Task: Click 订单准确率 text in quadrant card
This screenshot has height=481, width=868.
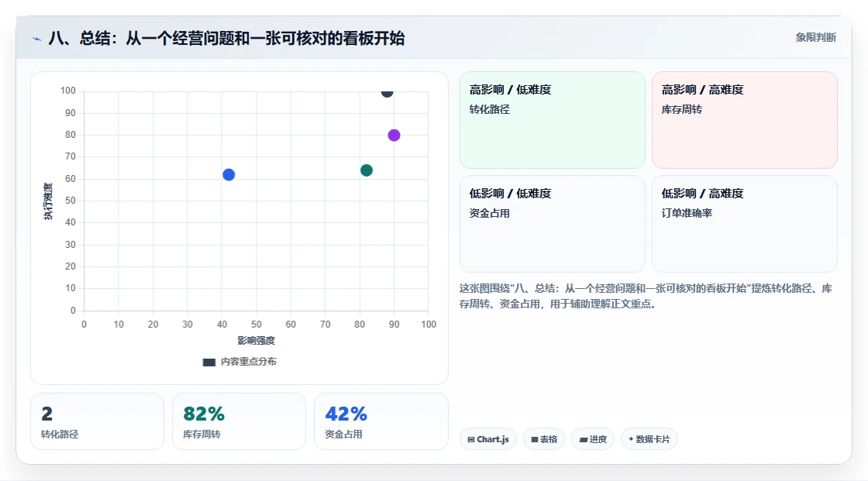Action: click(x=687, y=213)
